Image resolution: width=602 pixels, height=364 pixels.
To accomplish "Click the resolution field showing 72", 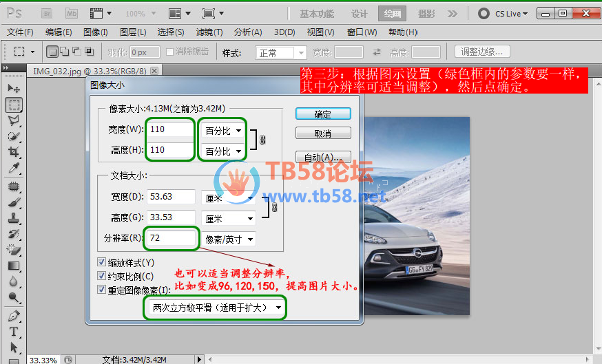I will pos(172,238).
